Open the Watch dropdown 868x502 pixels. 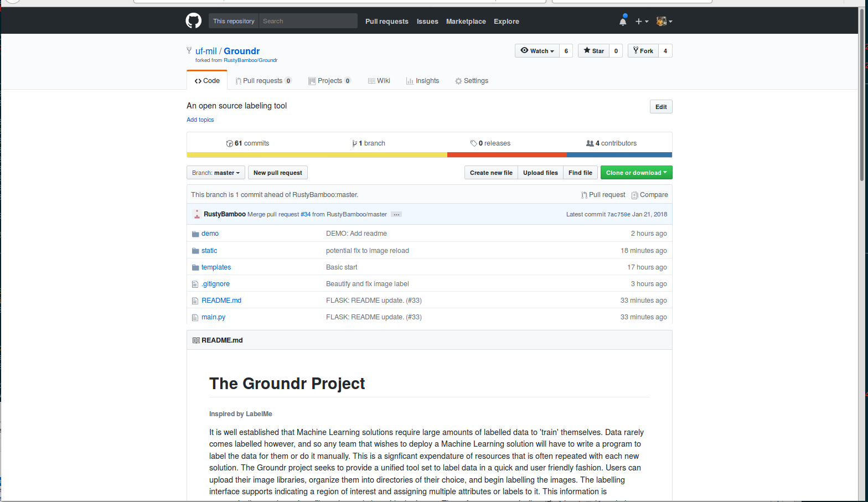537,51
